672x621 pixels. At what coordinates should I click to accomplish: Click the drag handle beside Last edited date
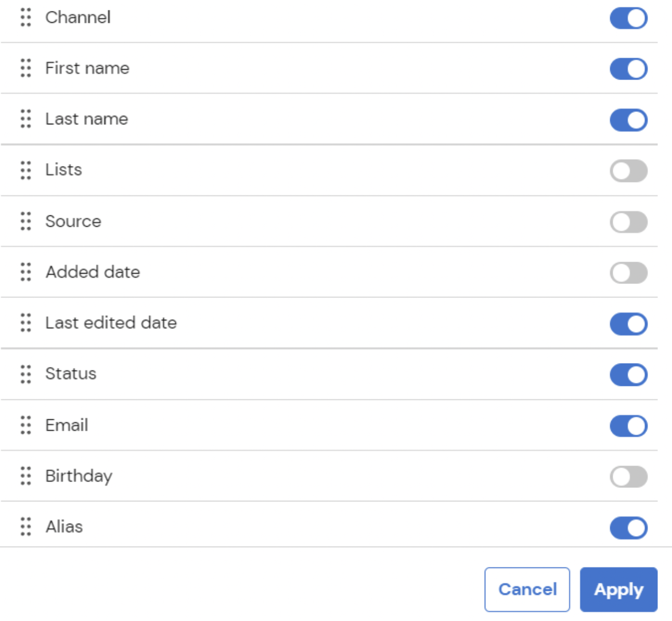click(x=25, y=322)
